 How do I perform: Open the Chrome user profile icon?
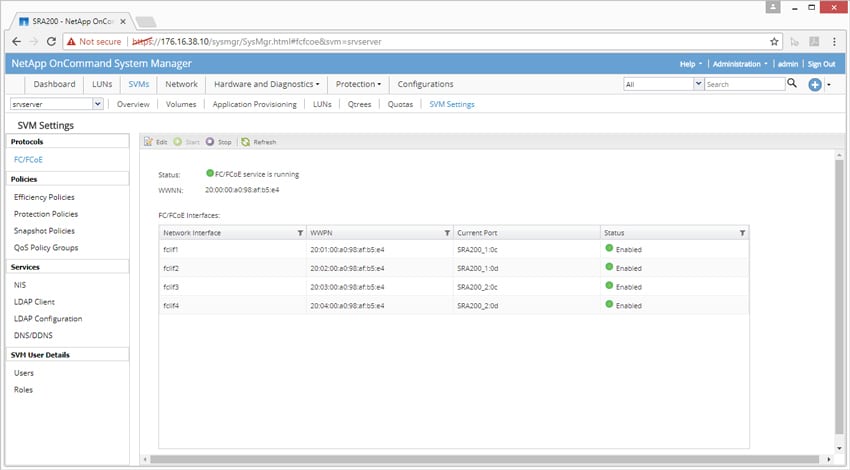(773, 7)
